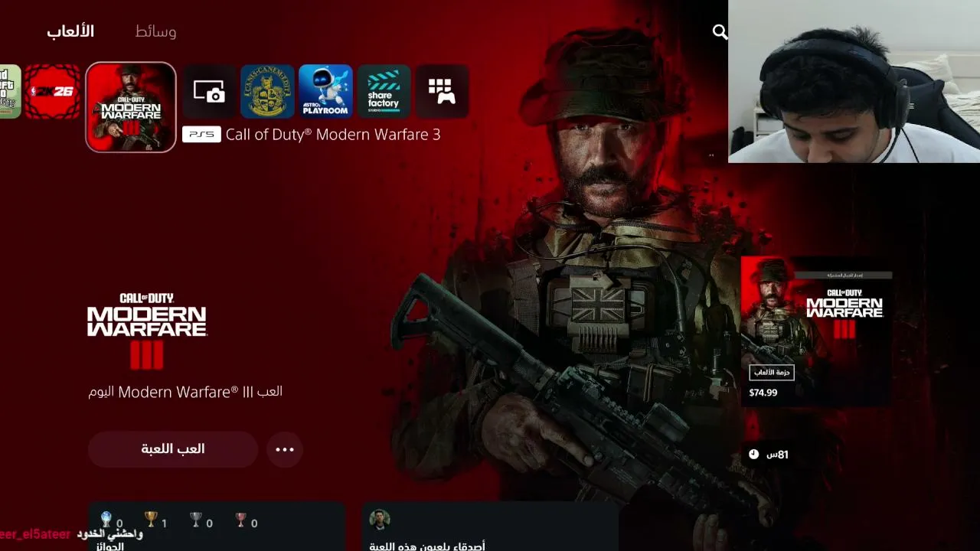Open the Game Library grid icon

point(442,92)
